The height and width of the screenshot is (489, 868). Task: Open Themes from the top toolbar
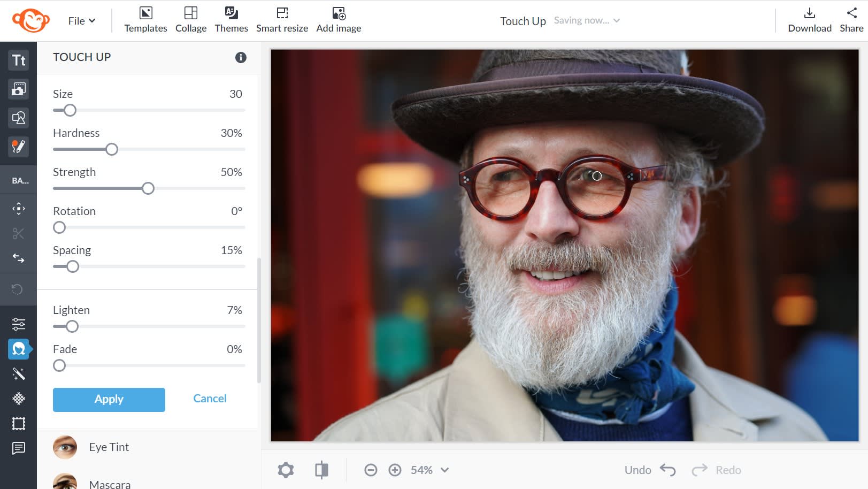(232, 20)
